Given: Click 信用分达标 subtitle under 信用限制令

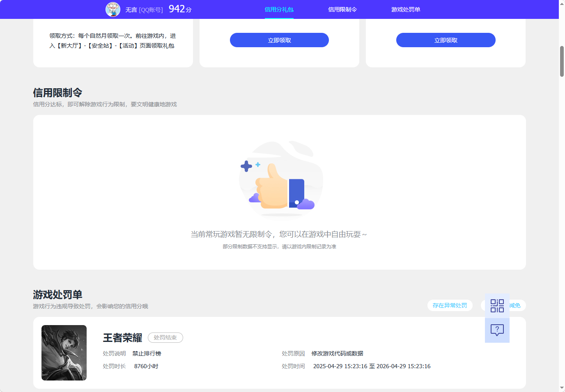Looking at the screenshot, I should (105, 104).
